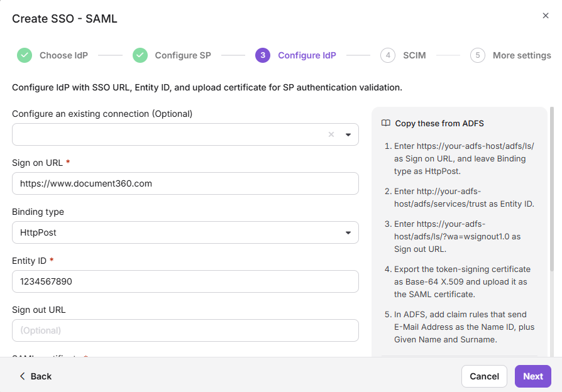Screen dimensions: 562x392
Task: Clear the existing connection selection
Action: [331, 134]
